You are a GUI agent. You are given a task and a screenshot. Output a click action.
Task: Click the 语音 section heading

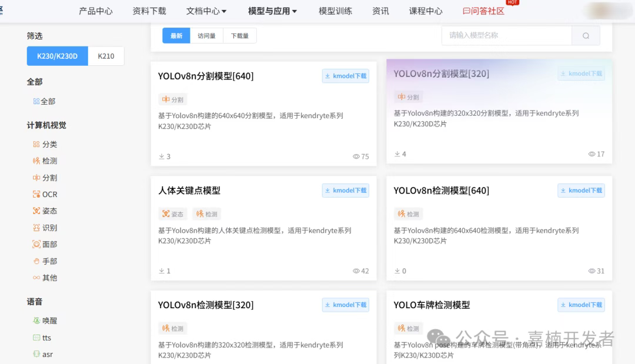point(35,301)
